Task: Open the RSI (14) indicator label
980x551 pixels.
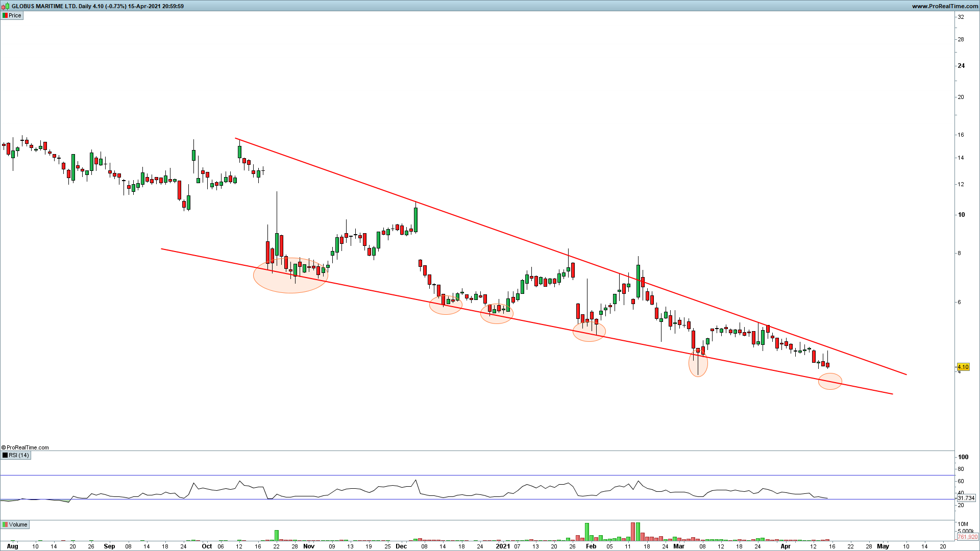Action: [x=18, y=455]
